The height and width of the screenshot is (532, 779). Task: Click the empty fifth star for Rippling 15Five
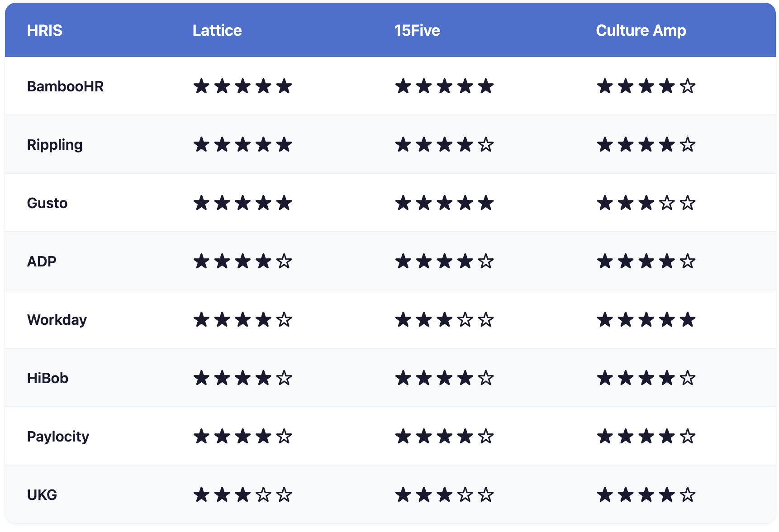[486, 145]
